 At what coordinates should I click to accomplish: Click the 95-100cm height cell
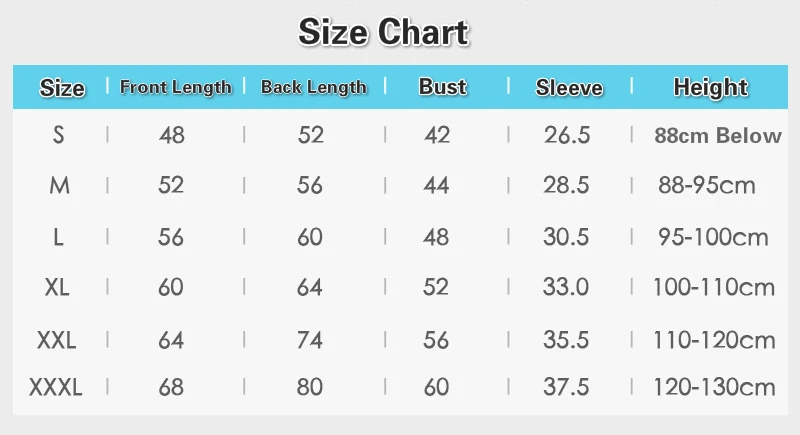coord(713,237)
